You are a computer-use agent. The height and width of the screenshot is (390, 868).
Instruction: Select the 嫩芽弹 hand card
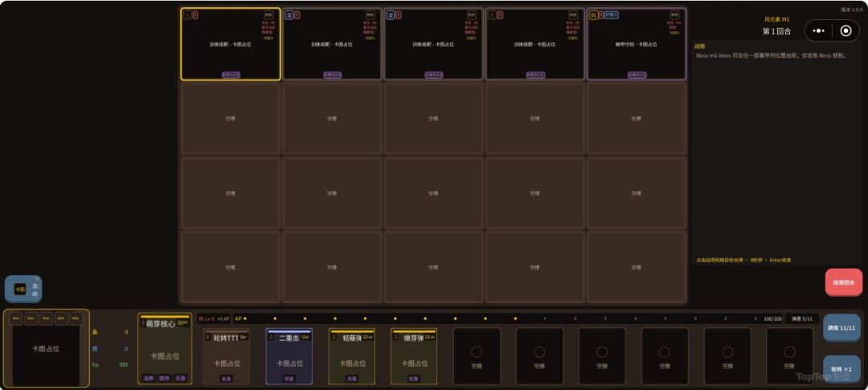click(x=414, y=356)
